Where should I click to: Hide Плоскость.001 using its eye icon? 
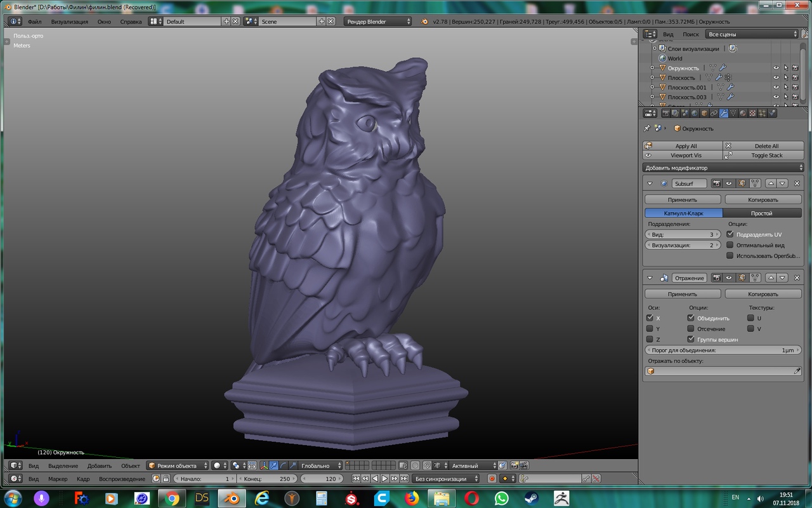click(x=775, y=88)
